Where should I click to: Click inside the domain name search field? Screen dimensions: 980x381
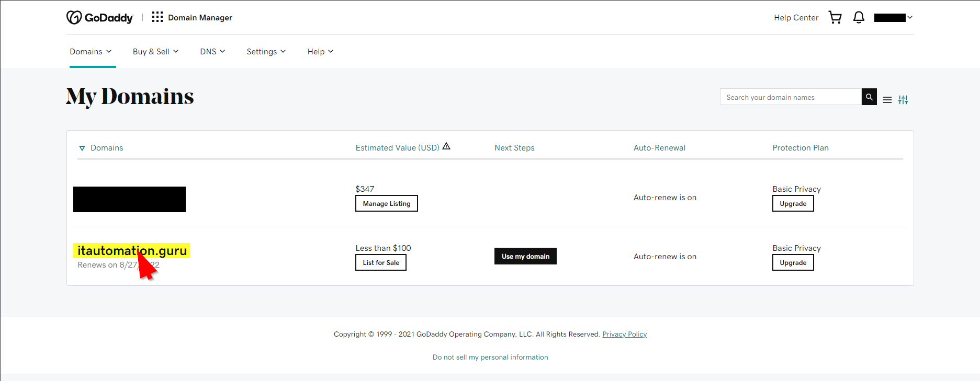pos(791,97)
